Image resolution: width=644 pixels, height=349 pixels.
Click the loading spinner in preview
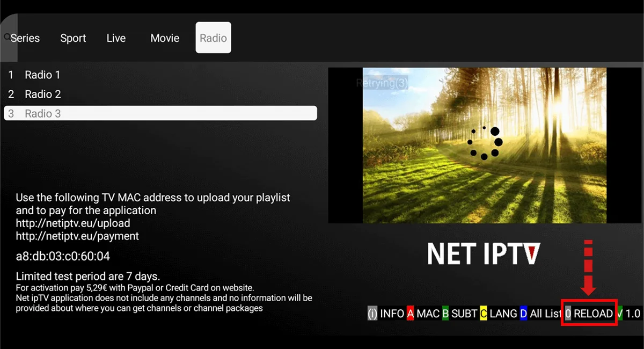coord(484,143)
